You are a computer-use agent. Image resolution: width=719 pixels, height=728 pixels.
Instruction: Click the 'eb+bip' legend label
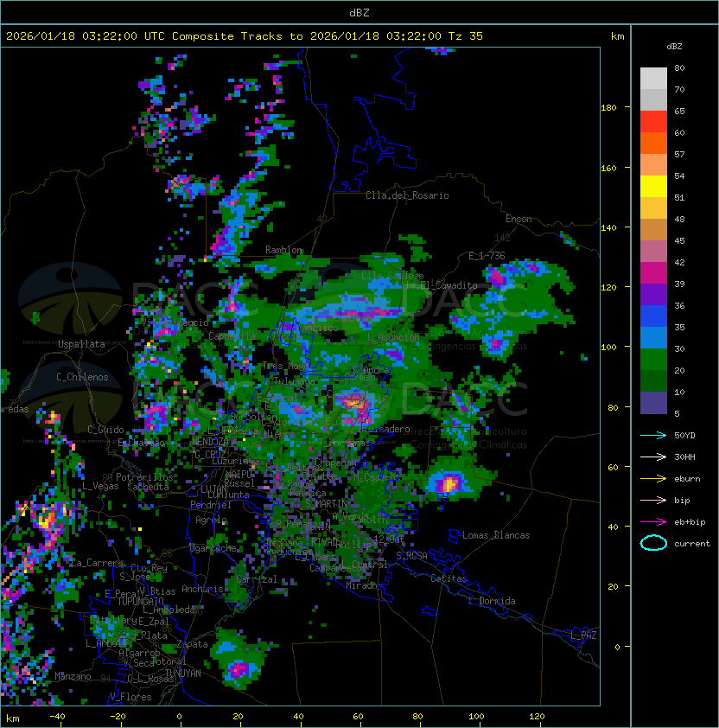690,522
